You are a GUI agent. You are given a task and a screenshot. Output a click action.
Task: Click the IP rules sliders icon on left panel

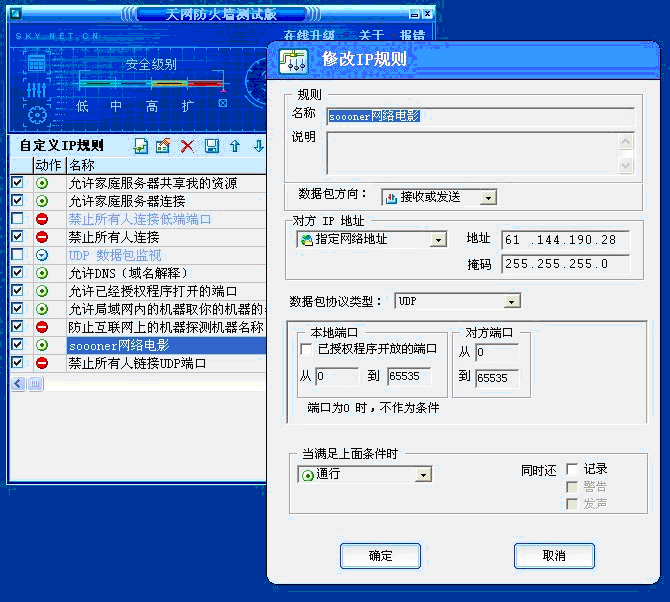(37, 89)
